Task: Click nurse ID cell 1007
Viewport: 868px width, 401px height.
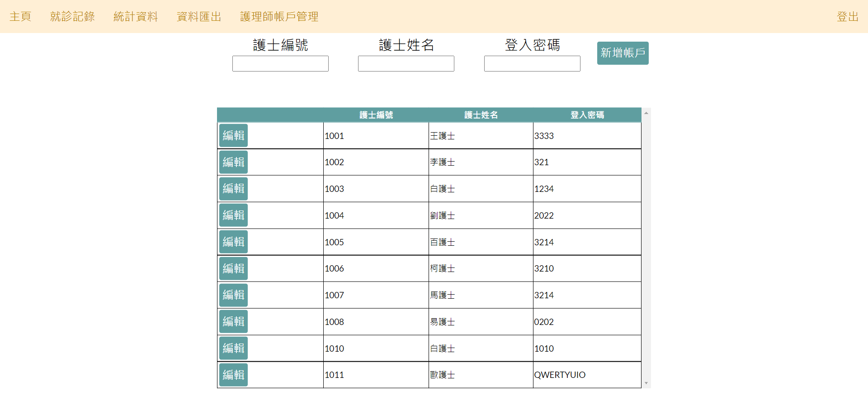Action: click(376, 295)
